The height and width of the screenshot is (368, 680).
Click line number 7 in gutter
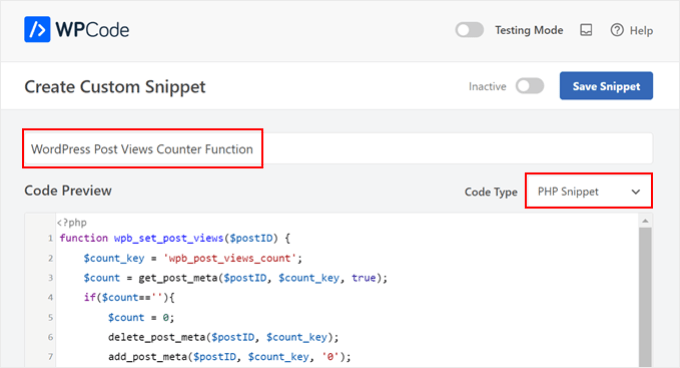(50, 357)
